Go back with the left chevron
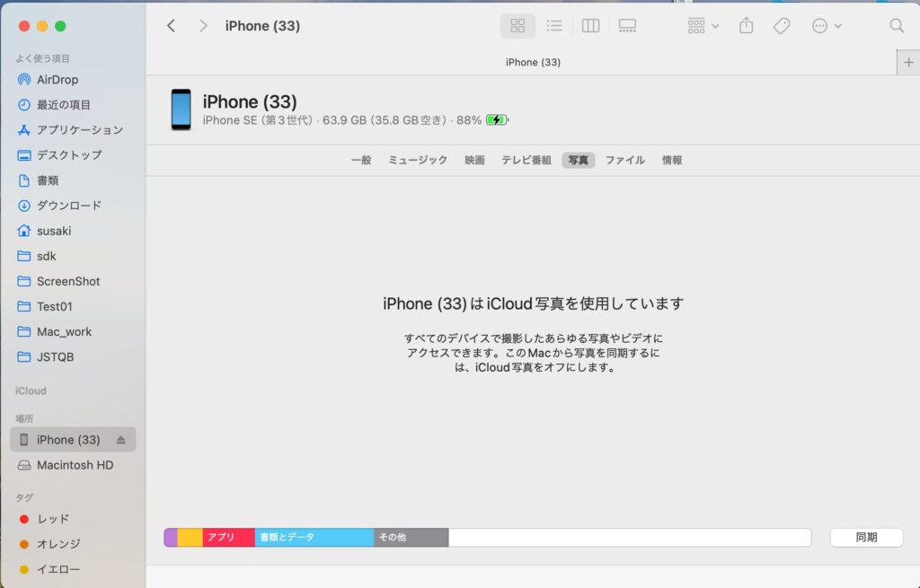 pyautogui.click(x=171, y=26)
